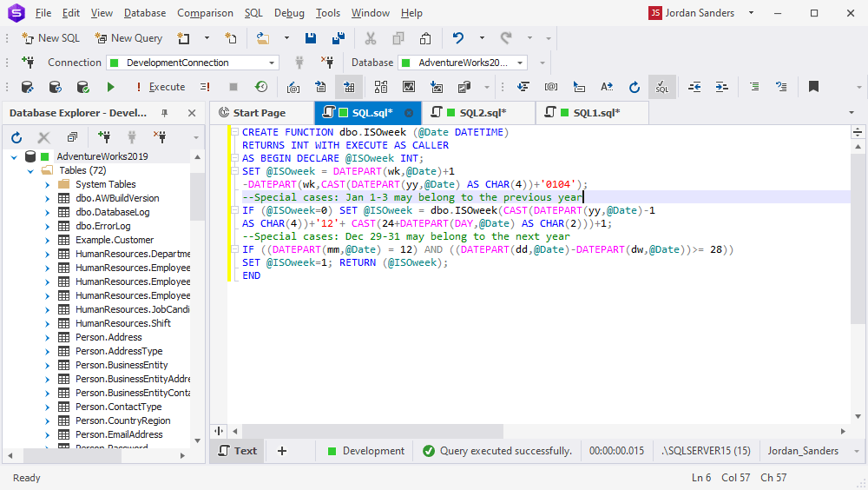Toggle the Bookmark icon
868x490 pixels.
pyautogui.click(x=813, y=87)
